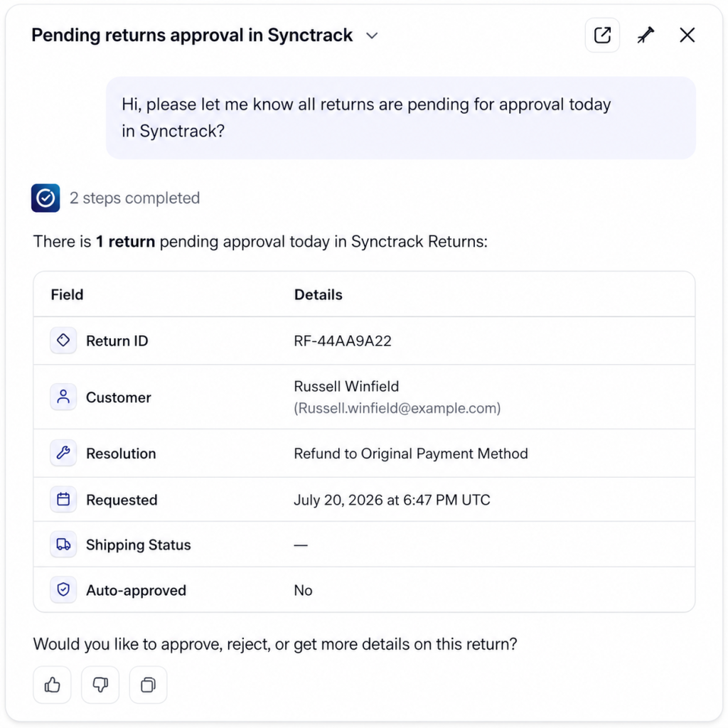Select the return ID RF-44AA9A22
Image resolution: width=728 pixels, height=728 pixels.
[343, 341]
